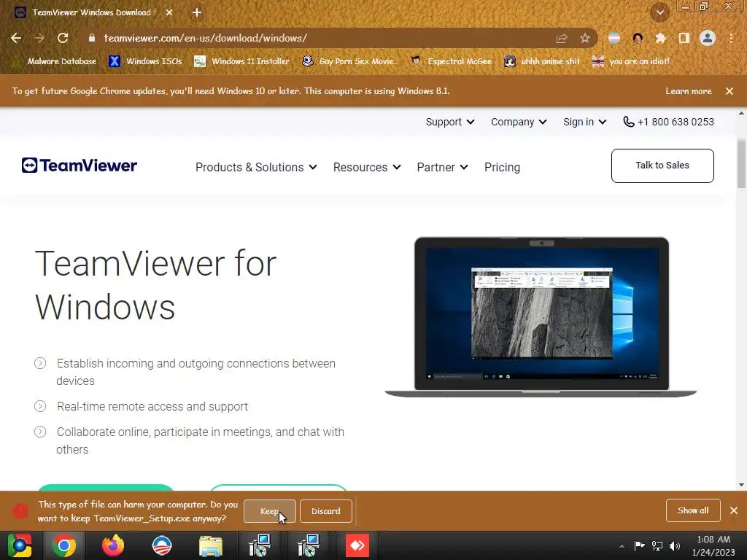Viewport: 747px width, 560px height.
Task: Click the avatar extension icon in toolbar
Action: (638, 38)
